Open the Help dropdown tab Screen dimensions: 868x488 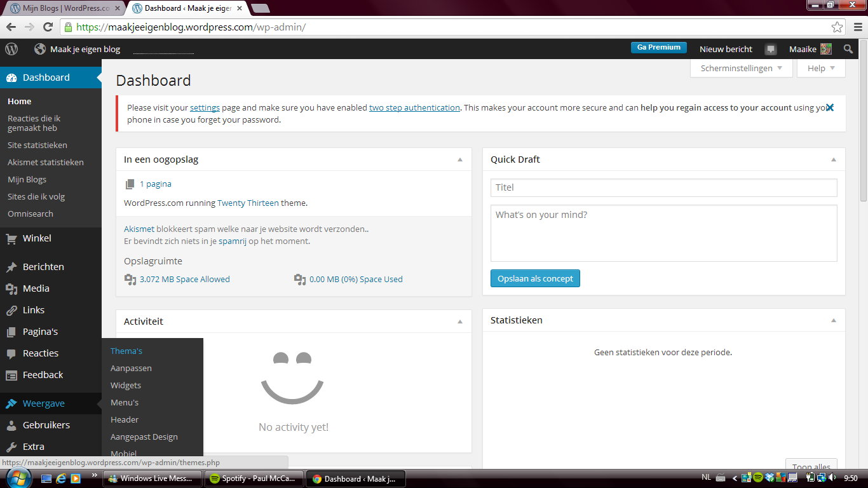point(821,68)
